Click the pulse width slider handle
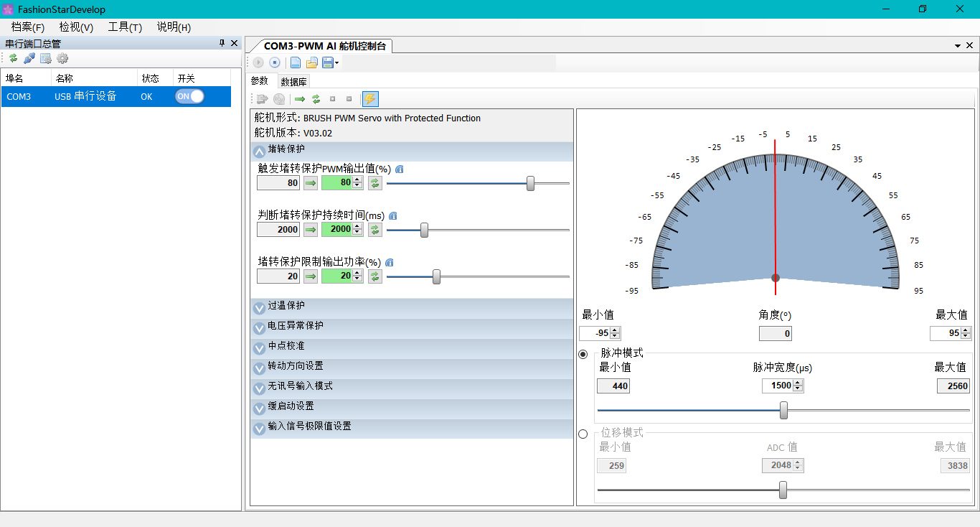This screenshot has height=527, width=980. pyautogui.click(x=784, y=410)
